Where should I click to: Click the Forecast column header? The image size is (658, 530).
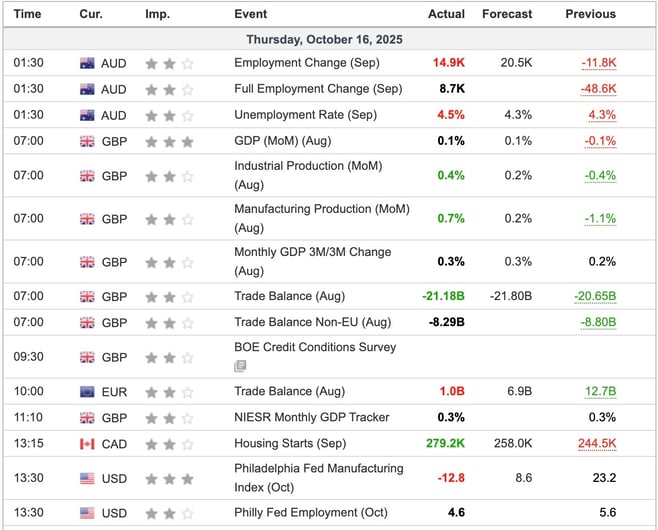507,14
